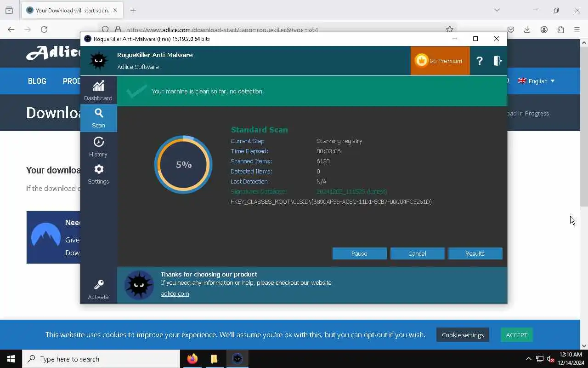The image size is (588, 368).
Task: Reload the Firefox page
Action: tap(44, 29)
